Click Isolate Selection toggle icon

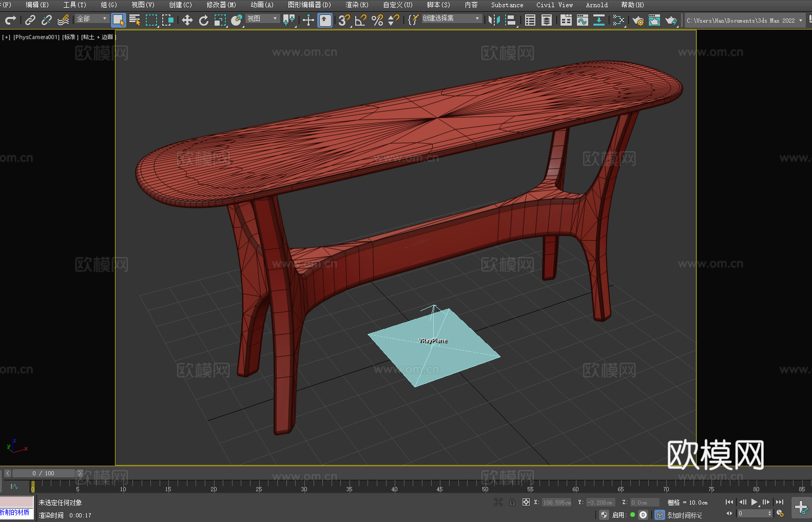click(x=498, y=502)
